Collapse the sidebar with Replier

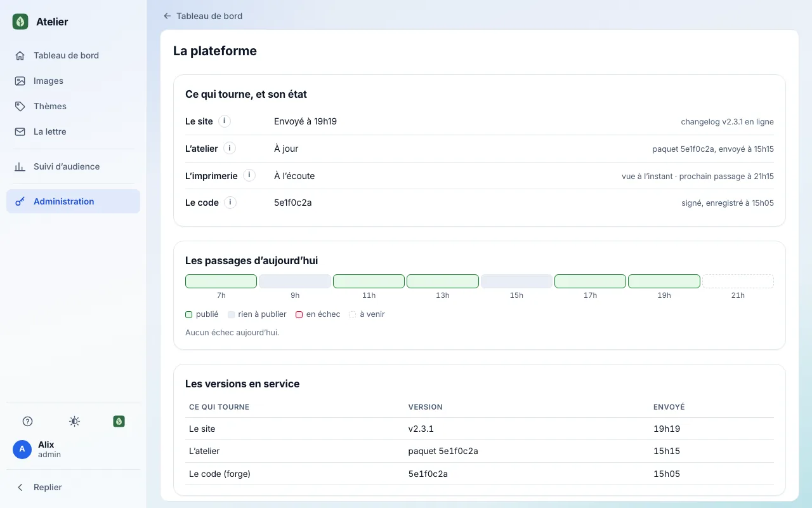73,487
